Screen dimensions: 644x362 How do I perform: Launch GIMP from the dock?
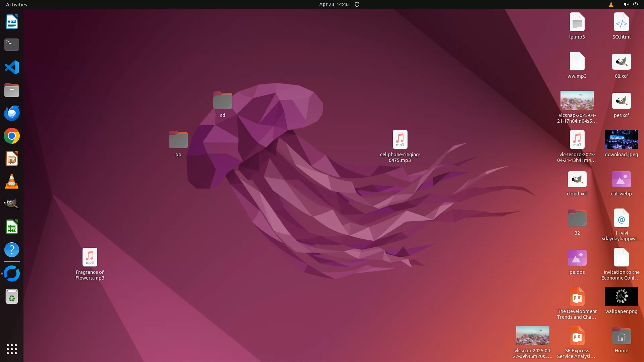tap(12, 204)
